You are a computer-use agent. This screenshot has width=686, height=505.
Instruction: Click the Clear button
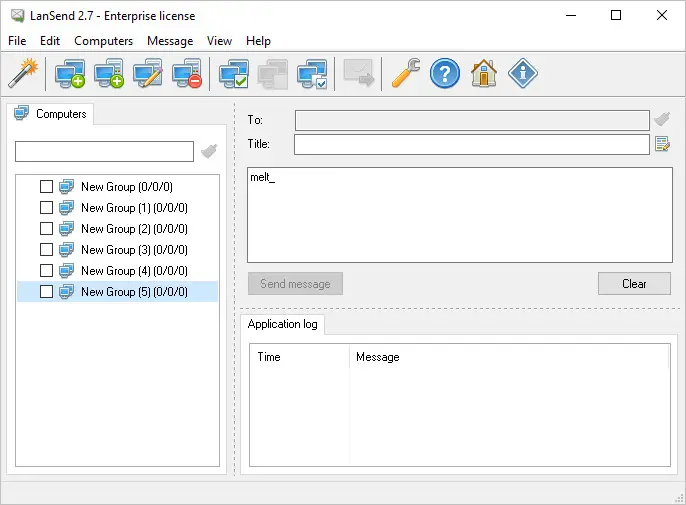pyautogui.click(x=634, y=284)
